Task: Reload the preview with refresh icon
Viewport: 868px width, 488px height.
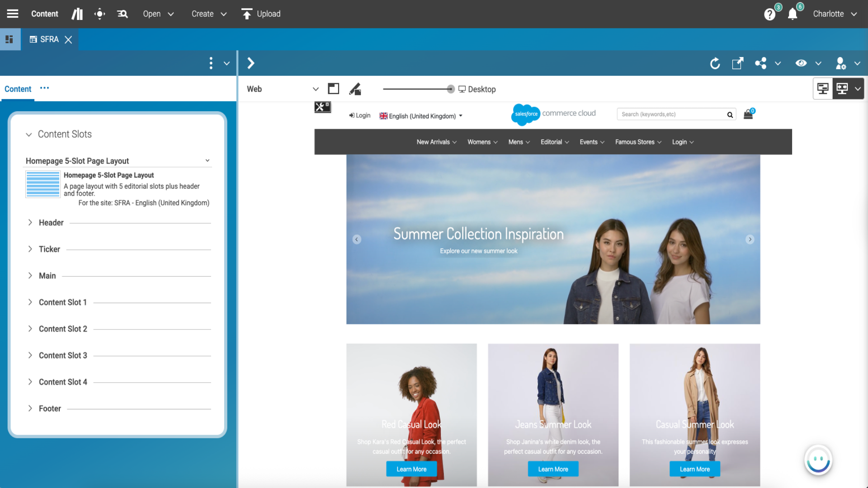Action: pyautogui.click(x=715, y=63)
